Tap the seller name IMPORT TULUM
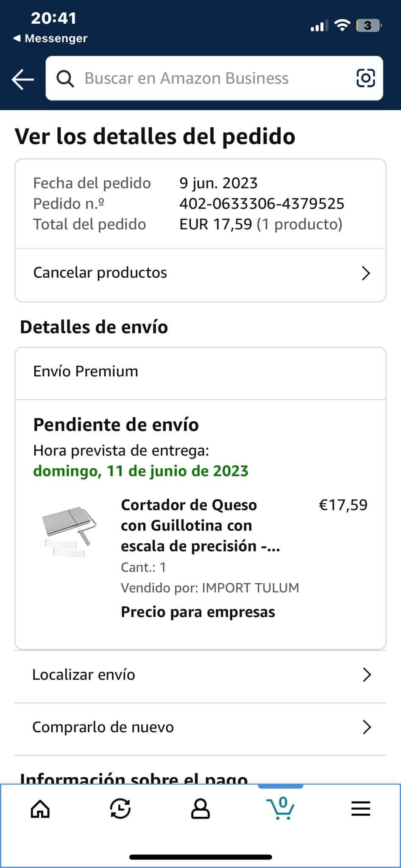This screenshot has height=868, width=401. pos(250,588)
